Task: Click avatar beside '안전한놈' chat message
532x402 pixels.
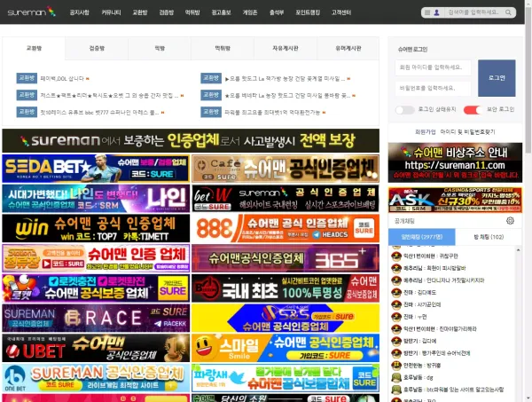Action: (x=396, y=366)
